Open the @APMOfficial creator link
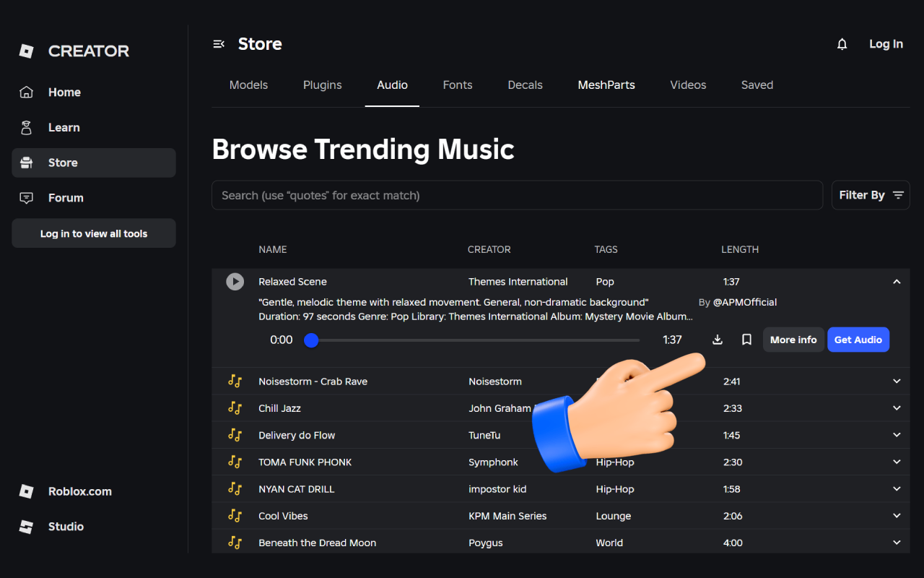 tap(745, 302)
